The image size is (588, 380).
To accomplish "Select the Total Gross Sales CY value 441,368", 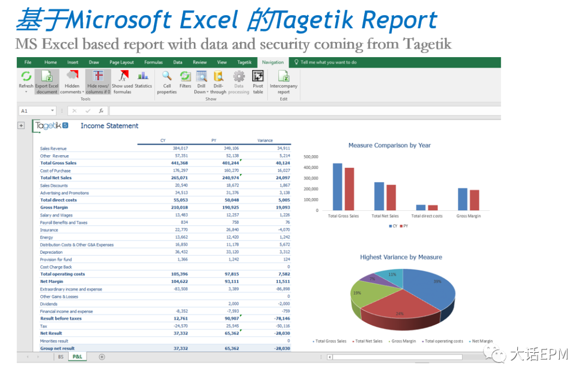I will pos(179,163).
